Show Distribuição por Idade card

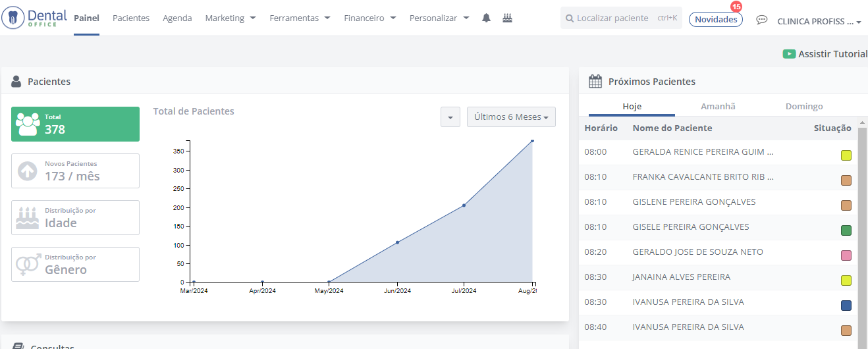(x=75, y=218)
